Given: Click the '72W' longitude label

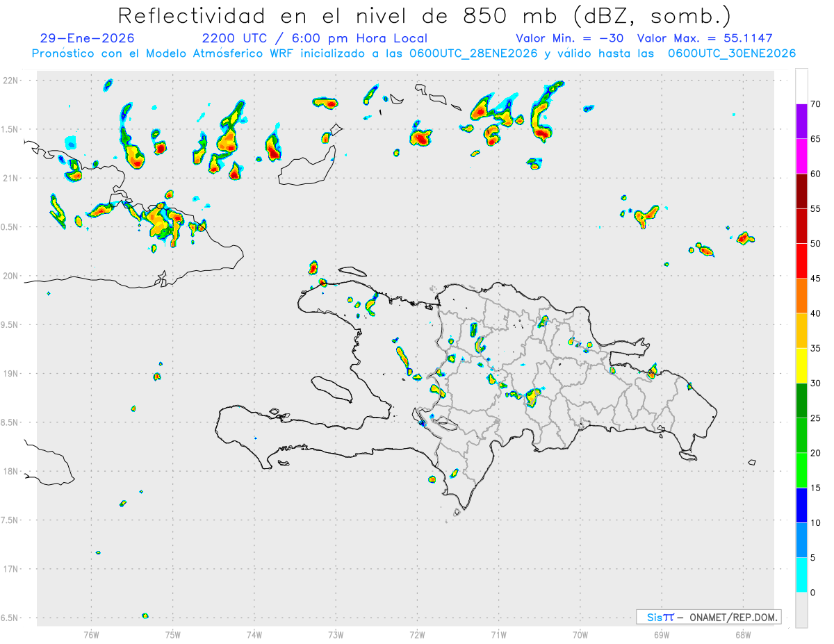Looking at the screenshot, I should pos(417,634).
